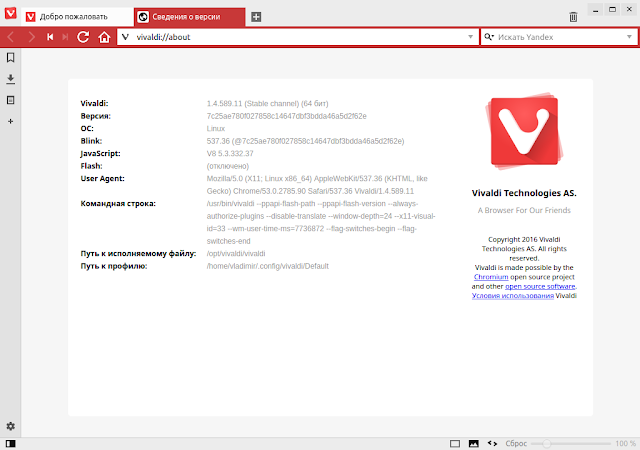640x450 pixels.
Task: Expand the address bar history dropdown
Action: click(470, 37)
